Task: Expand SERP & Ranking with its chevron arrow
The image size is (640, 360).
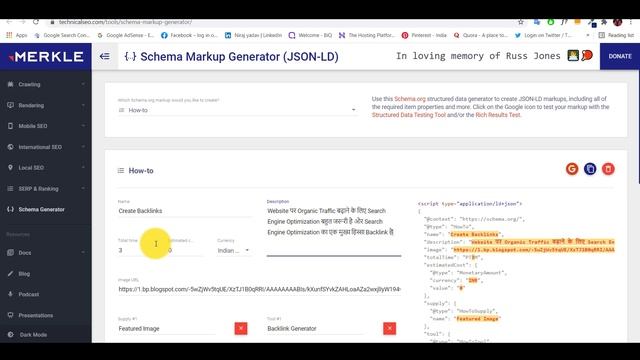Action: coord(83,189)
